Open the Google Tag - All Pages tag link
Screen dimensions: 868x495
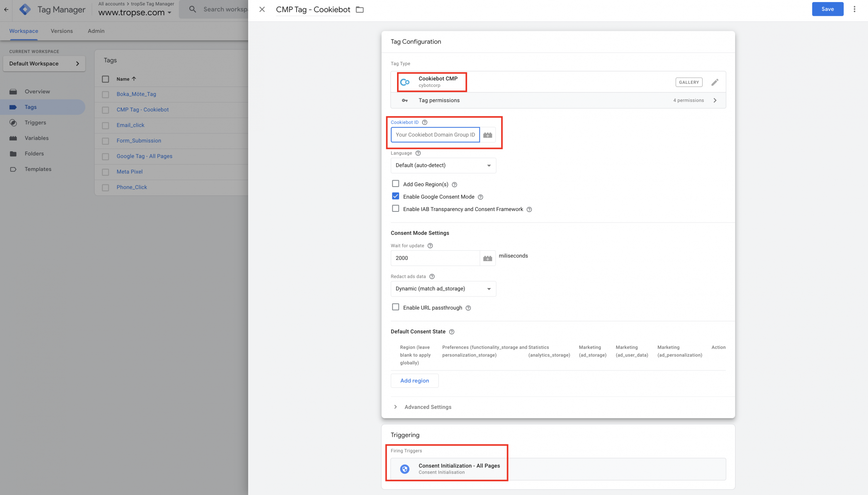(x=144, y=156)
